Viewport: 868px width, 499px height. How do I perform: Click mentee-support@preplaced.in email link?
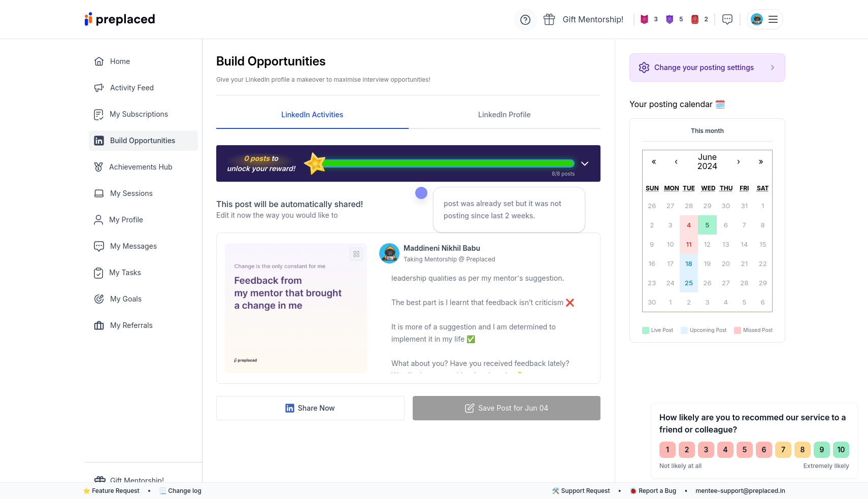(x=740, y=491)
